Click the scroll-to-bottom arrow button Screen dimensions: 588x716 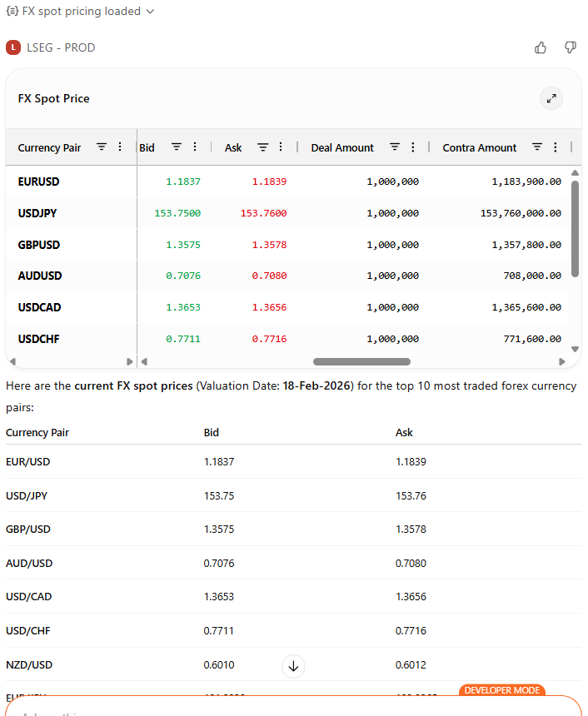[293, 666]
